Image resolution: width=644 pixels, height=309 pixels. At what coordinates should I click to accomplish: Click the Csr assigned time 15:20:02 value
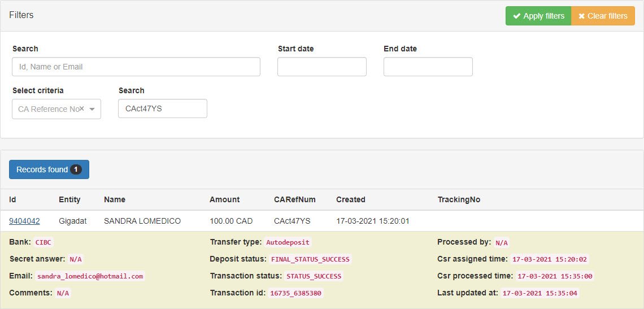[x=550, y=259]
